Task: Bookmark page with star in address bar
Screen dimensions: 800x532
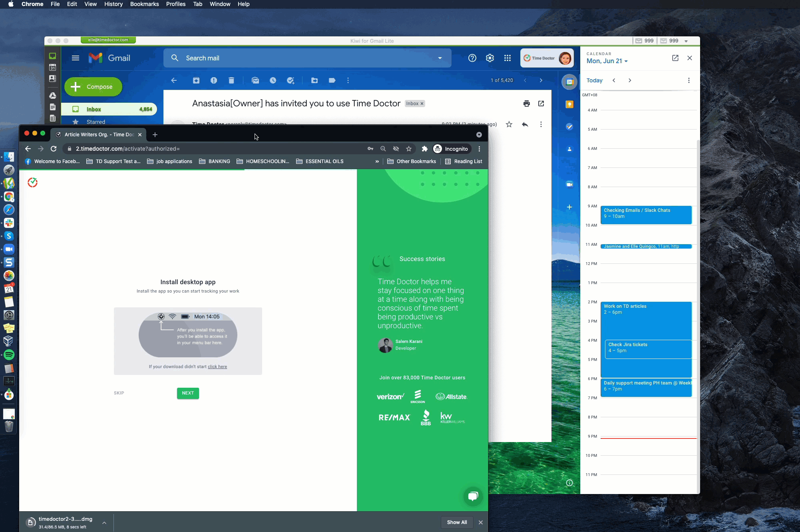Action: (409, 149)
